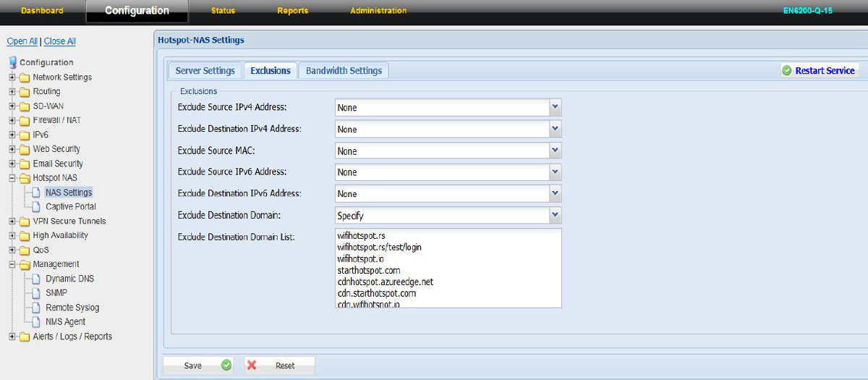Click the Dynamic DNS page icon
The image size is (868, 380).
point(37,279)
